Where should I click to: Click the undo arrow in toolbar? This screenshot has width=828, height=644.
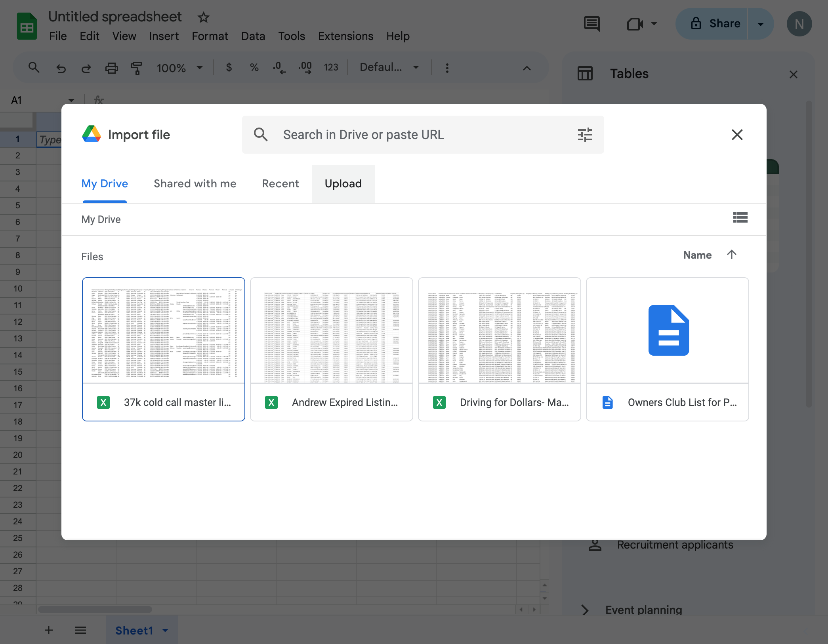(x=61, y=68)
